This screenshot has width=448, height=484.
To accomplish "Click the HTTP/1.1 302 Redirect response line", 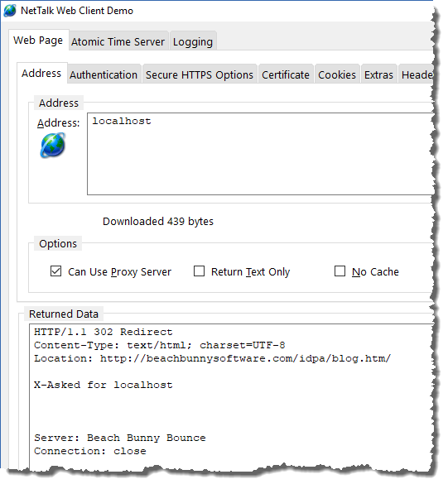I will pyautogui.click(x=104, y=332).
